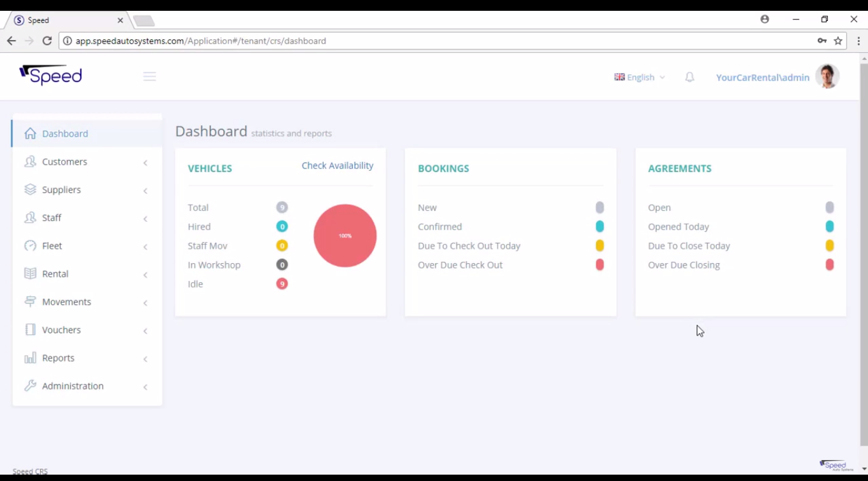This screenshot has height=481, width=868.
Task: Open the Customers section via its people icon
Action: (29, 161)
